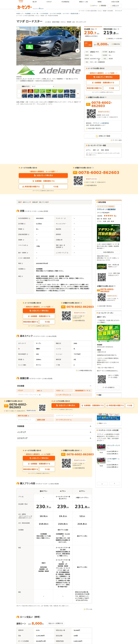This screenshot has height=644, width=138.
Task: Jump to 装備仕様 via anchor nav
Action: pyautogui.click(x=35, y=202)
